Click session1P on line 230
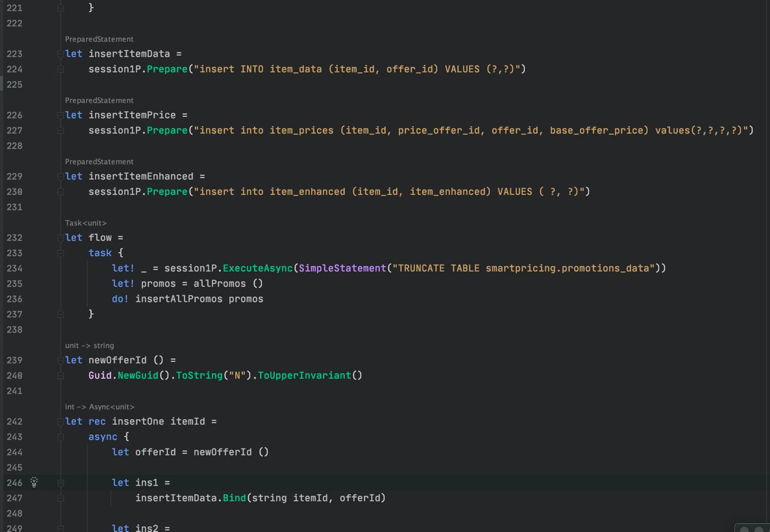This screenshot has width=770, height=532. [114, 192]
